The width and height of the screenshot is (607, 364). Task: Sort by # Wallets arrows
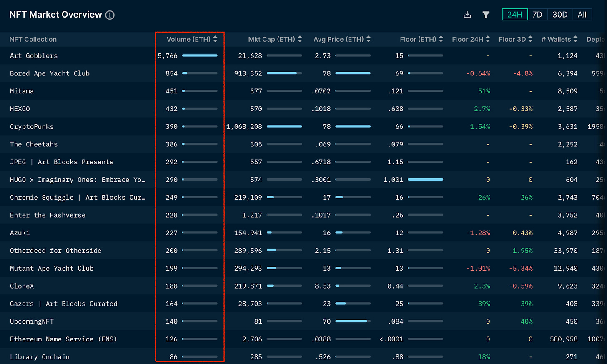(575, 39)
